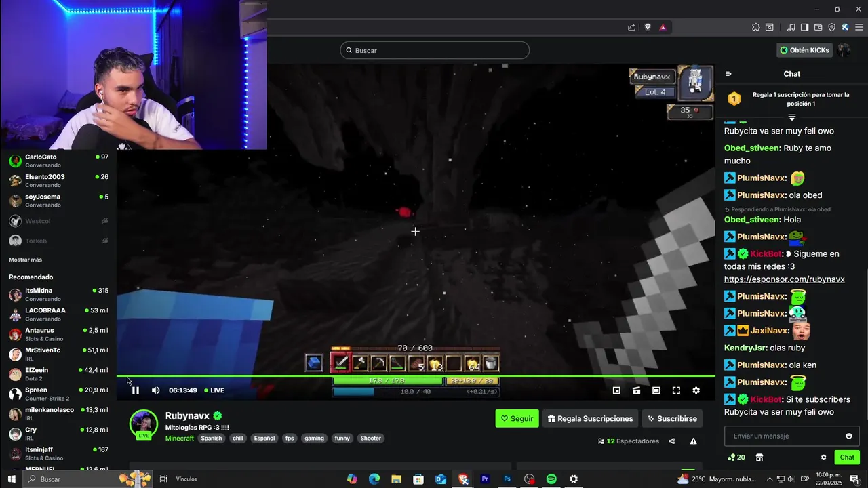Open the user profile avatar menu
868x488 pixels.
pyautogui.click(x=844, y=50)
